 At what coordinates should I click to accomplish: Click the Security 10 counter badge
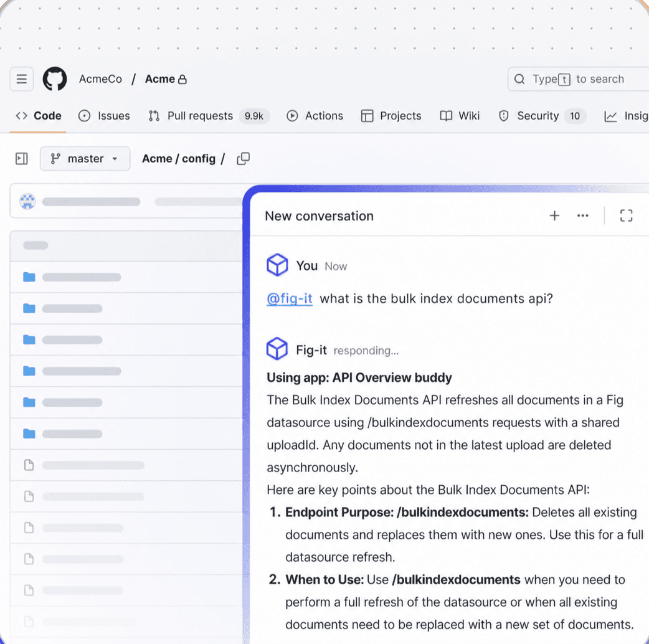[x=575, y=116]
